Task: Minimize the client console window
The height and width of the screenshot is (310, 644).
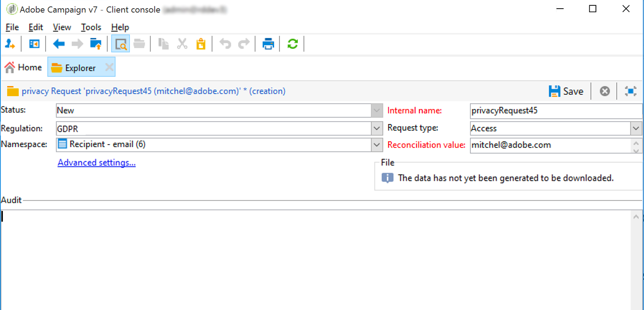Action: pos(560,9)
